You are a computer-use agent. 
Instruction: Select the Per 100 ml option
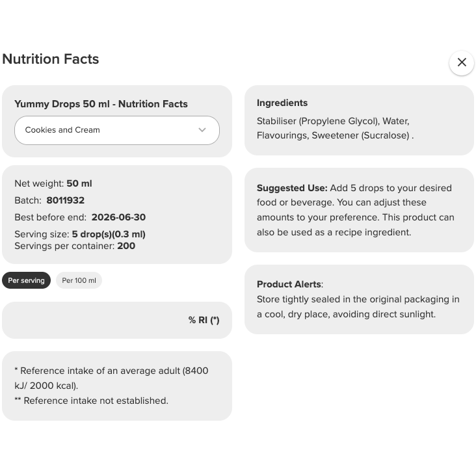coord(79,280)
